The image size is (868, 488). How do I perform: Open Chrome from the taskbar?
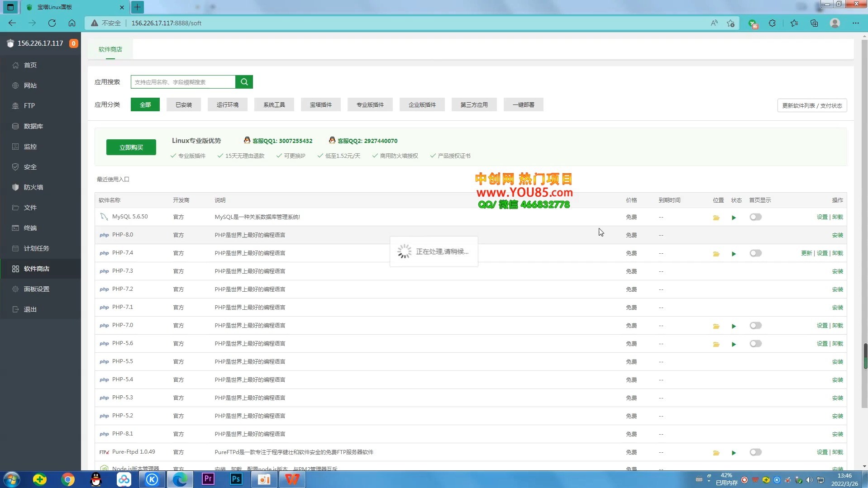point(68,479)
